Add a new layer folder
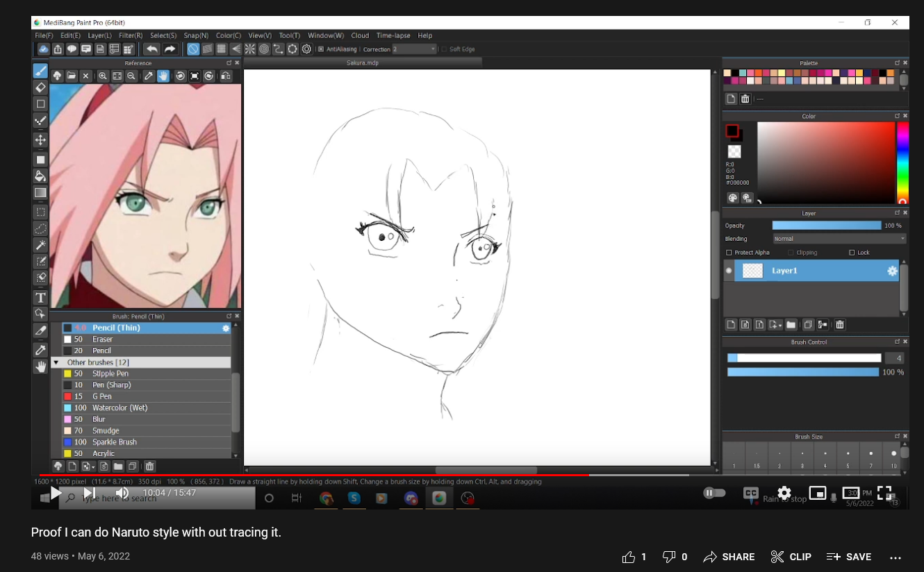924x572 pixels. pos(791,324)
